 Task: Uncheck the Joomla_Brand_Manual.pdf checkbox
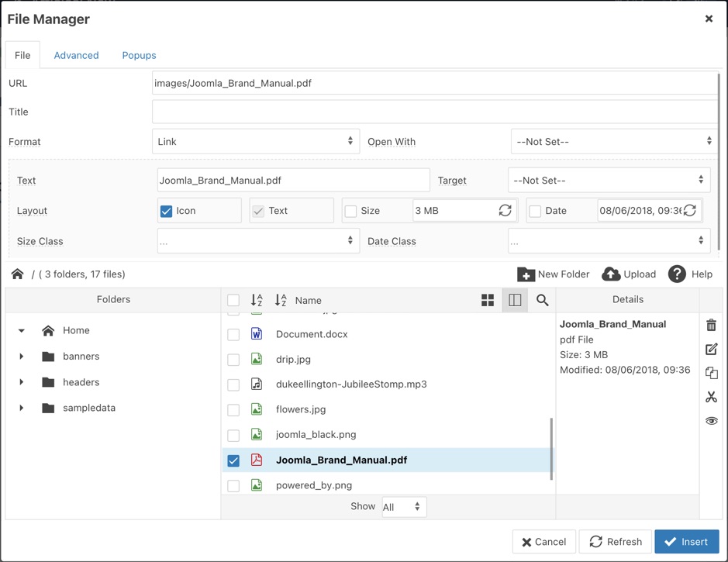point(233,460)
